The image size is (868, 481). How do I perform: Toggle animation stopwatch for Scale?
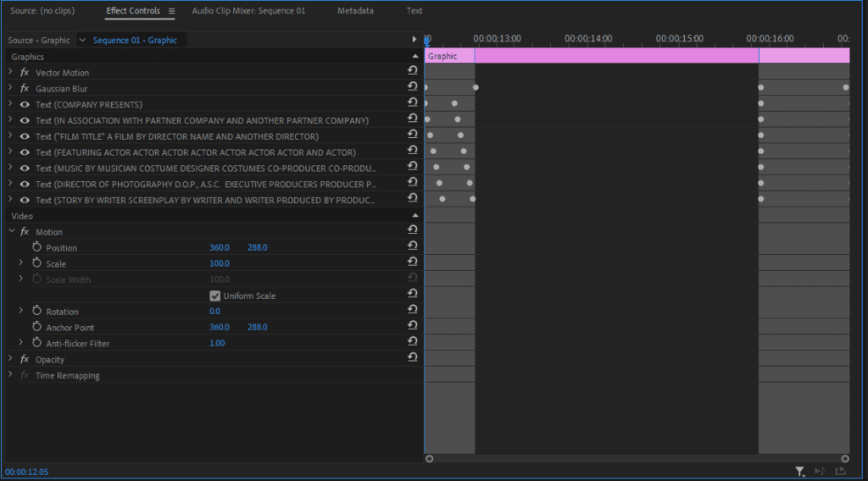pos(37,263)
